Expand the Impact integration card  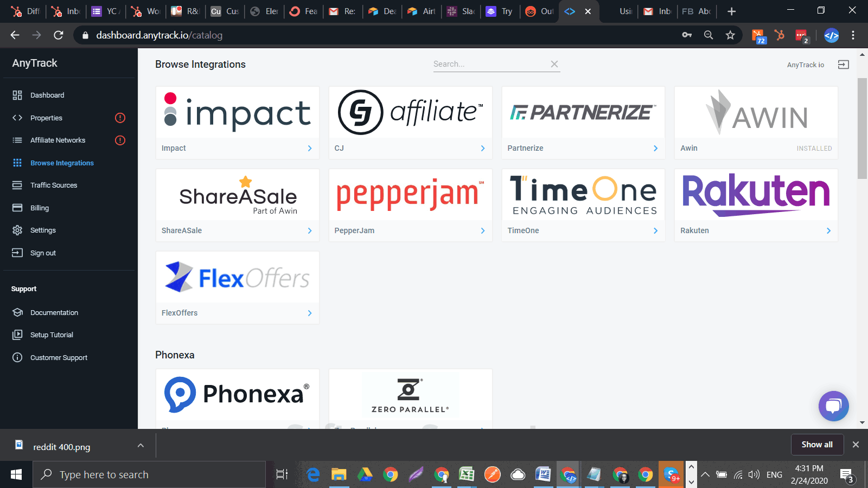point(310,148)
